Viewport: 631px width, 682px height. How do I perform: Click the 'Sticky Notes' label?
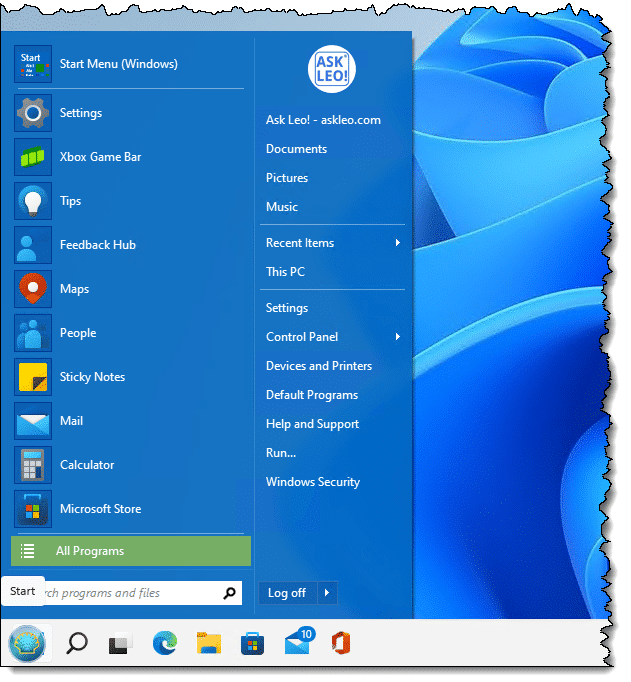92,377
